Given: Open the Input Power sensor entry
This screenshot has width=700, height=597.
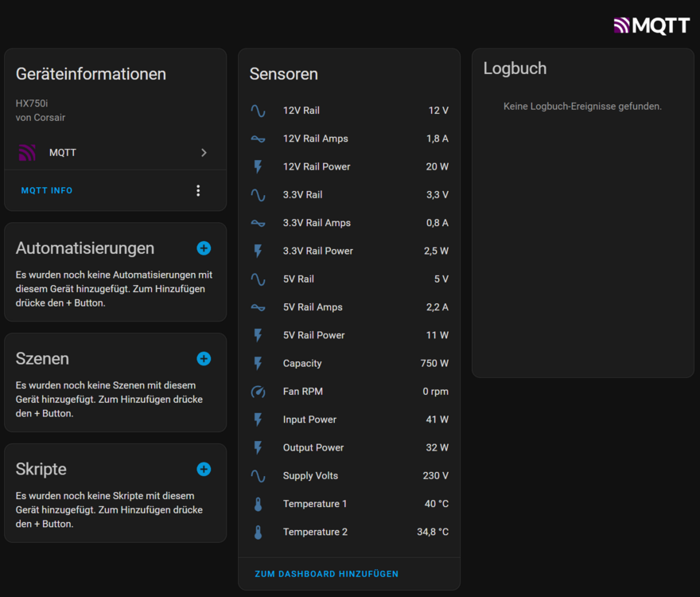Looking at the screenshot, I should coord(349,419).
